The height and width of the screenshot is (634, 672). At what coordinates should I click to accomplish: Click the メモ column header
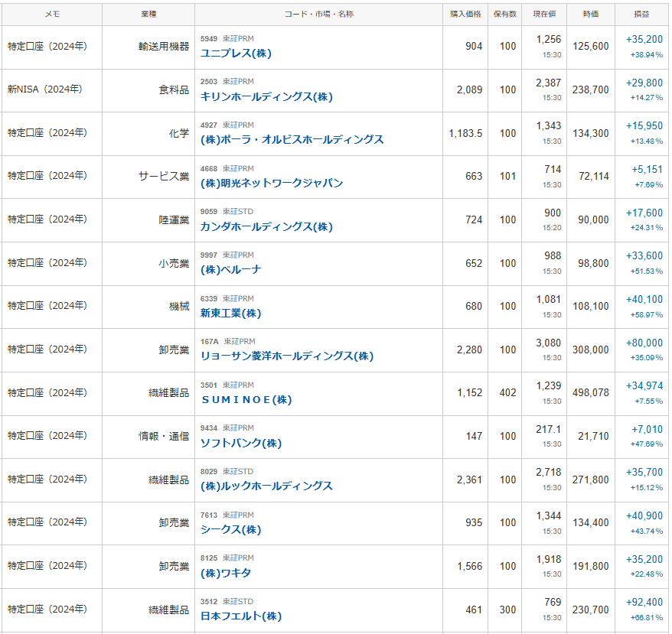click(52, 15)
